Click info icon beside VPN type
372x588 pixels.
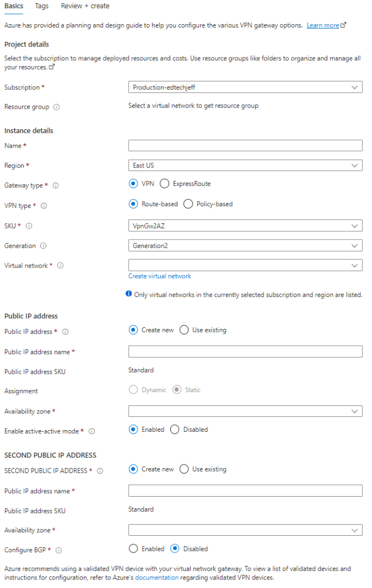tap(44, 206)
